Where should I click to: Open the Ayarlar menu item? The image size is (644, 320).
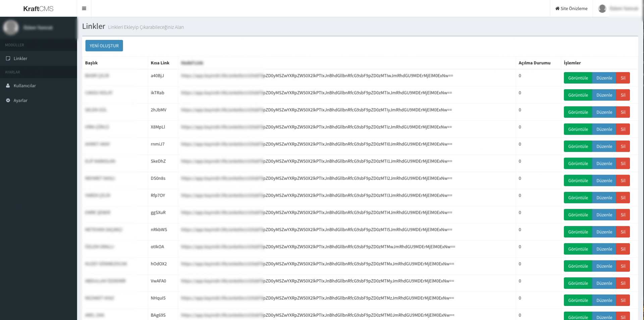39,100
